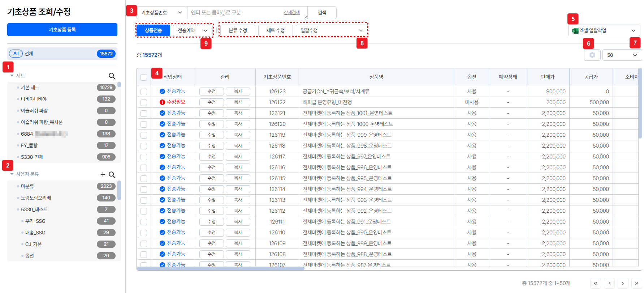Screen dimensions: 644x293
Task: Expand the 일괄수정 dropdown
Action: pos(331,30)
